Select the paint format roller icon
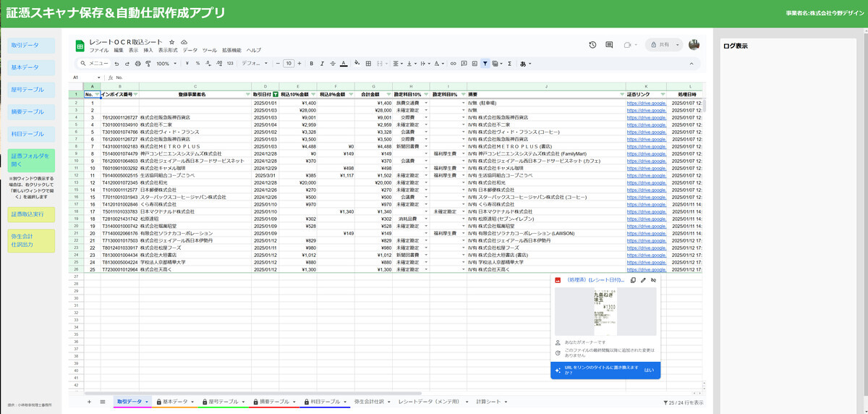 pyautogui.click(x=148, y=64)
